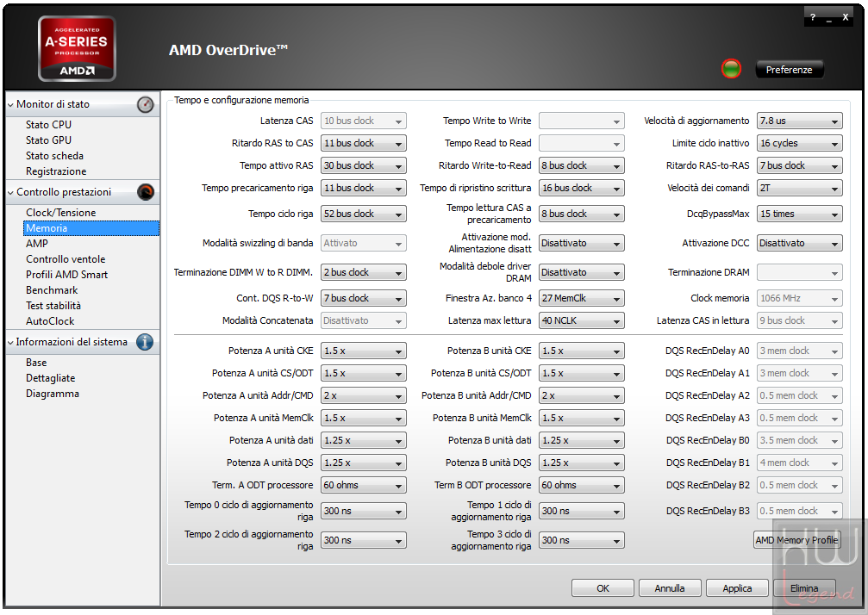This screenshot has height=615, width=868.
Task: Open Registrazione page
Action: 56,171
